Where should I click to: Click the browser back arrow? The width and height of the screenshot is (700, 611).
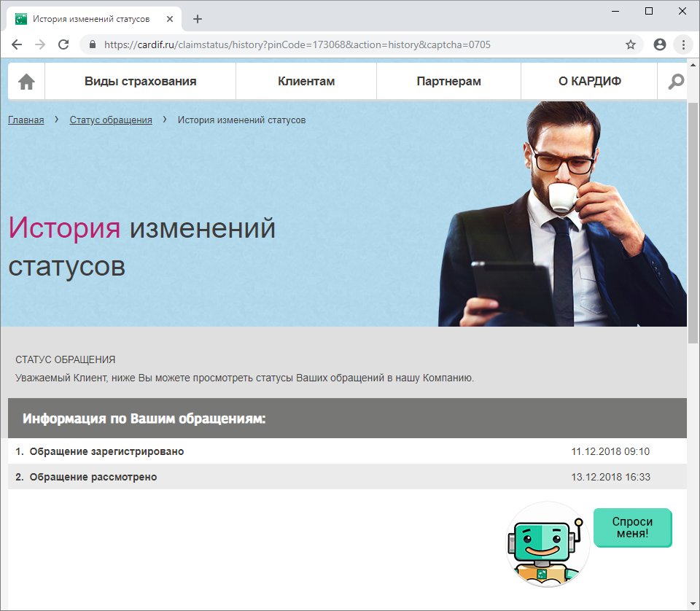(x=17, y=44)
